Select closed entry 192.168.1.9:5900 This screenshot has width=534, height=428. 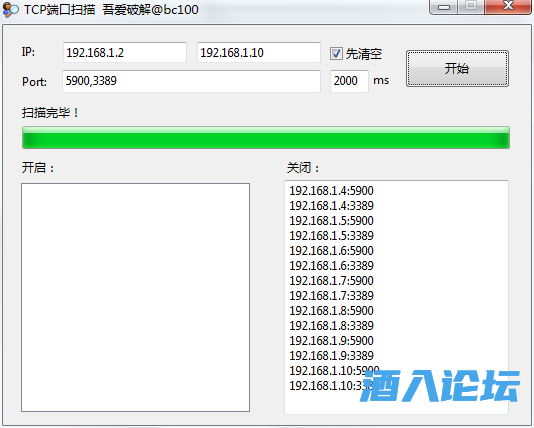tap(331, 340)
